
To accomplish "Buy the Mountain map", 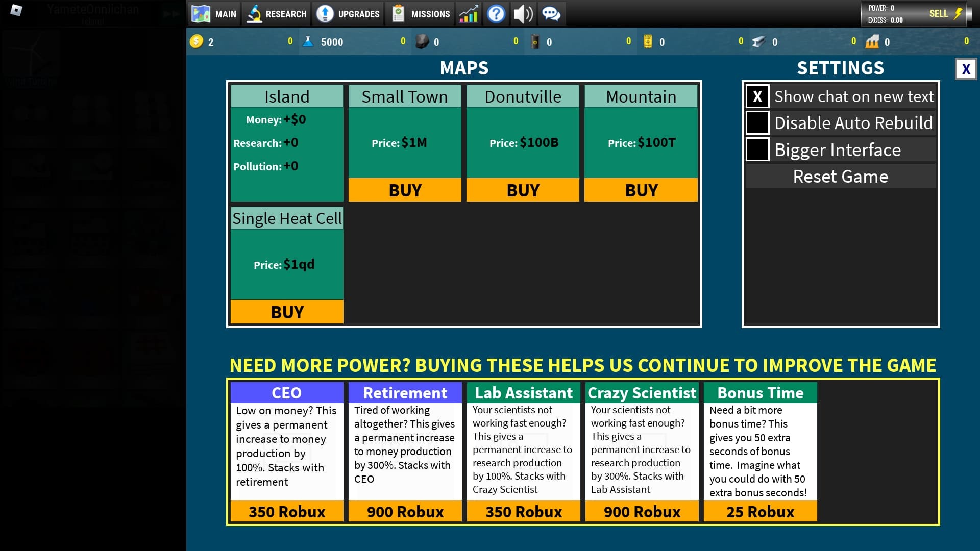I will [641, 190].
